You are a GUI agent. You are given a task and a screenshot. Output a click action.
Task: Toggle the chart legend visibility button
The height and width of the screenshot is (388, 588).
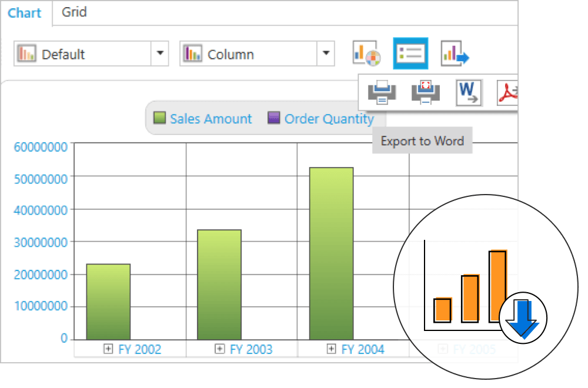coord(410,53)
